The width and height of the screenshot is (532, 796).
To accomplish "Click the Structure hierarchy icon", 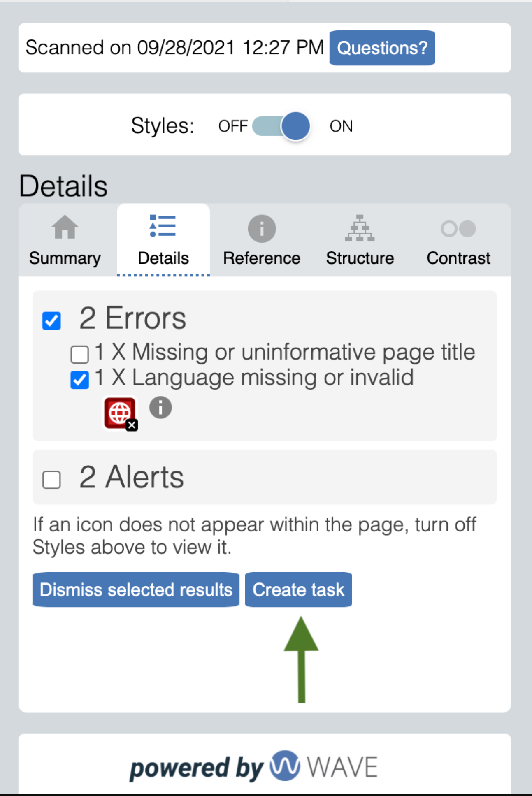I will click(x=360, y=228).
